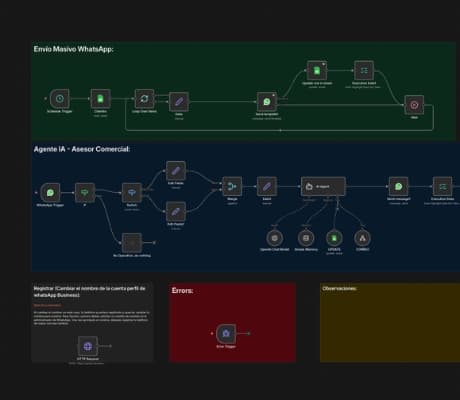460x400 pixels.
Task: Open the Merge node
Action: pyautogui.click(x=232, y=186)
